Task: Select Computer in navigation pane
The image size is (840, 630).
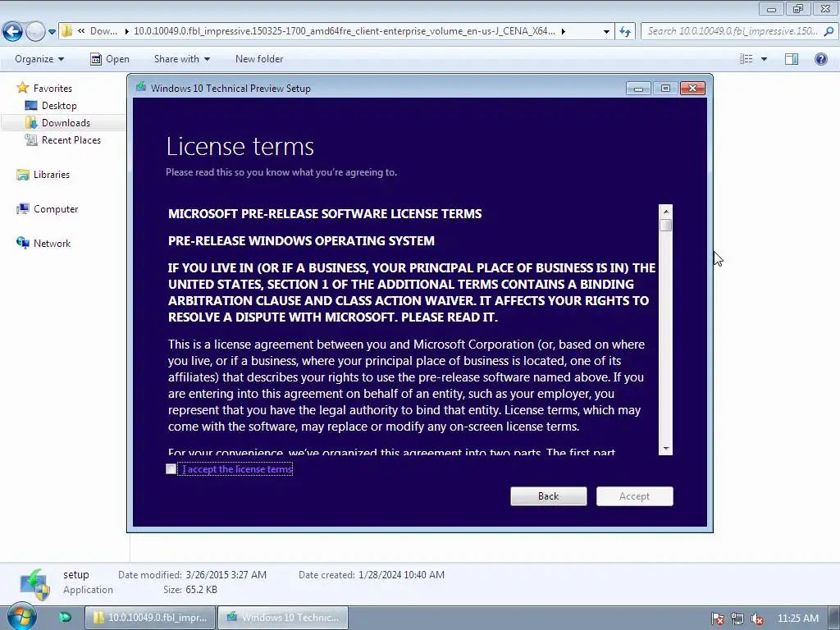Action: 56,209
